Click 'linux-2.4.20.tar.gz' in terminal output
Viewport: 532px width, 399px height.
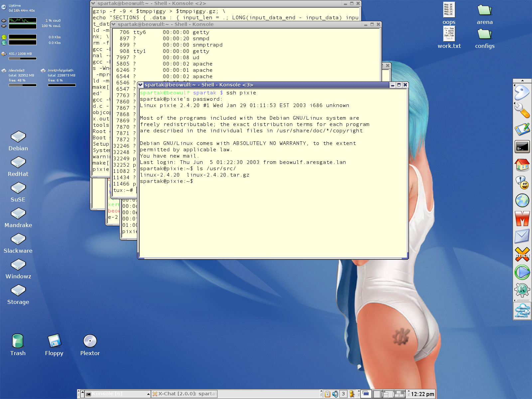pos(218,175)
